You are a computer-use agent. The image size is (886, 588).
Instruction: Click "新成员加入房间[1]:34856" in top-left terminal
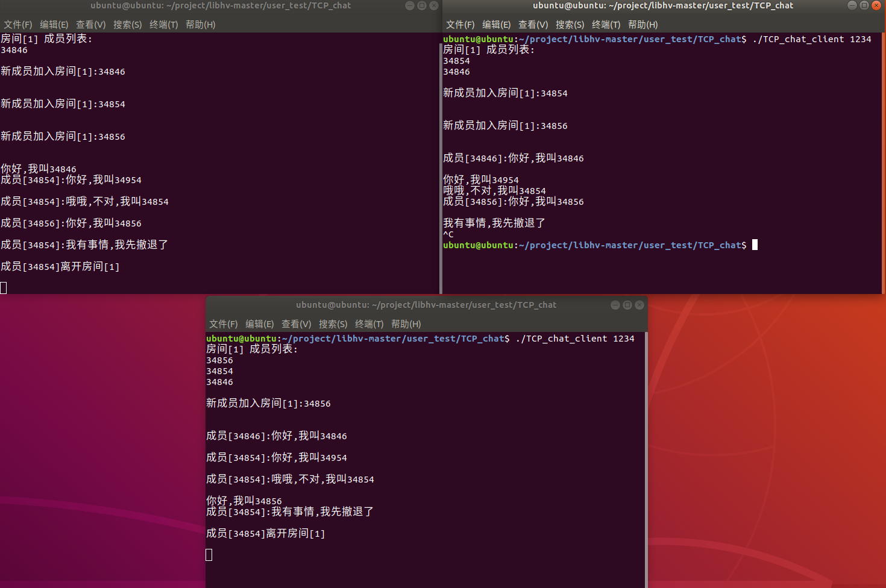tap(63, 136)
